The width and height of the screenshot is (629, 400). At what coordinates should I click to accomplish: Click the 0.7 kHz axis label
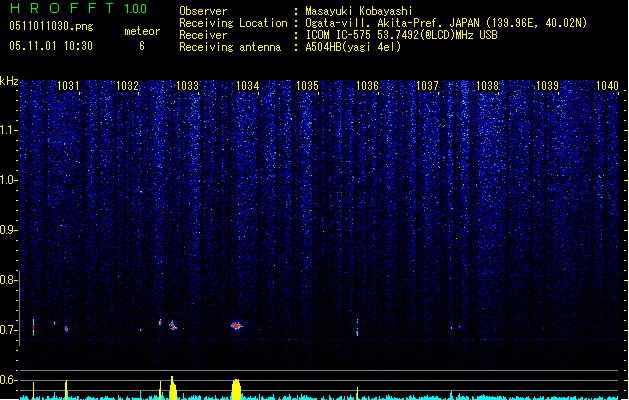[9, 330]
